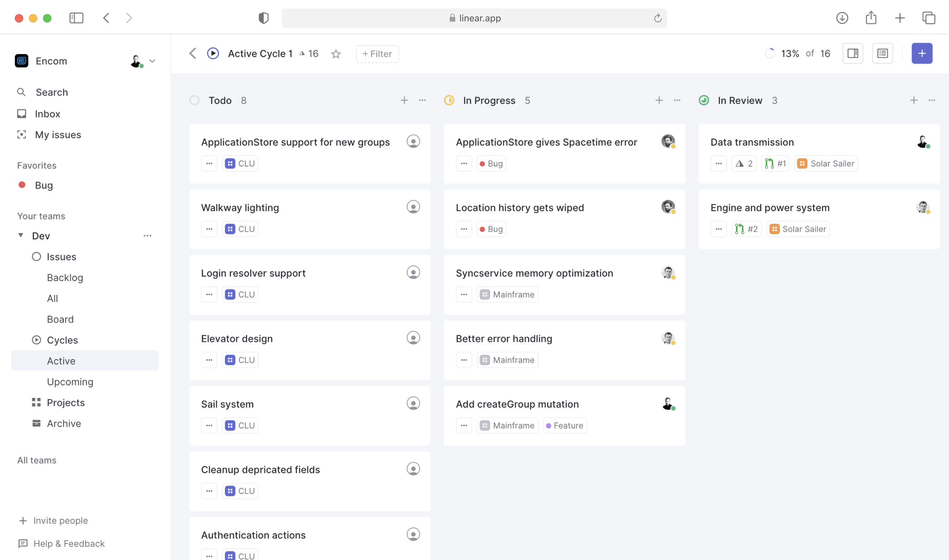Open Projects in sidebar

click(58, 403)
